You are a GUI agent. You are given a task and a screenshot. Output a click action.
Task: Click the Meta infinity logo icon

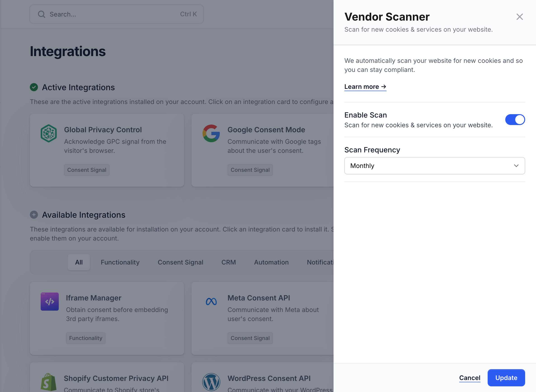pyautogui.click(x=211, y=301)
